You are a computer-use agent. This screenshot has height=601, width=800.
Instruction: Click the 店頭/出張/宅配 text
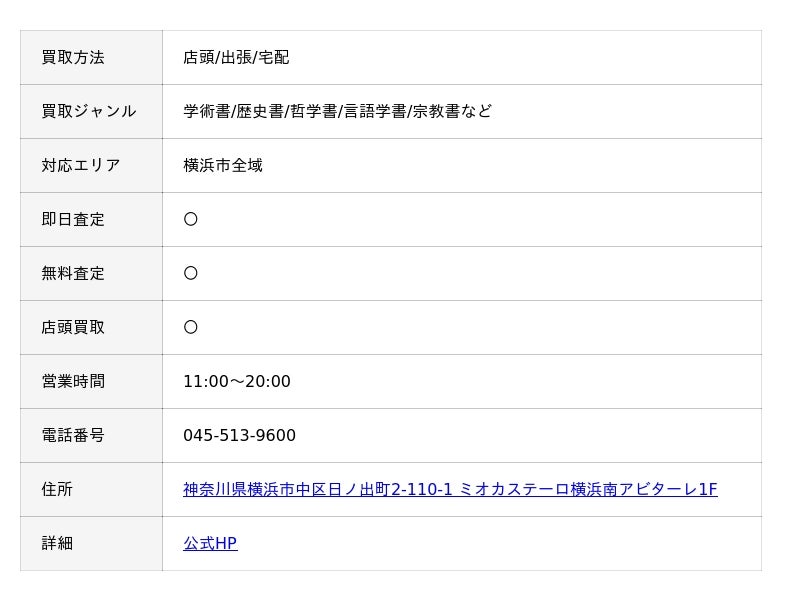coord(236,57)
